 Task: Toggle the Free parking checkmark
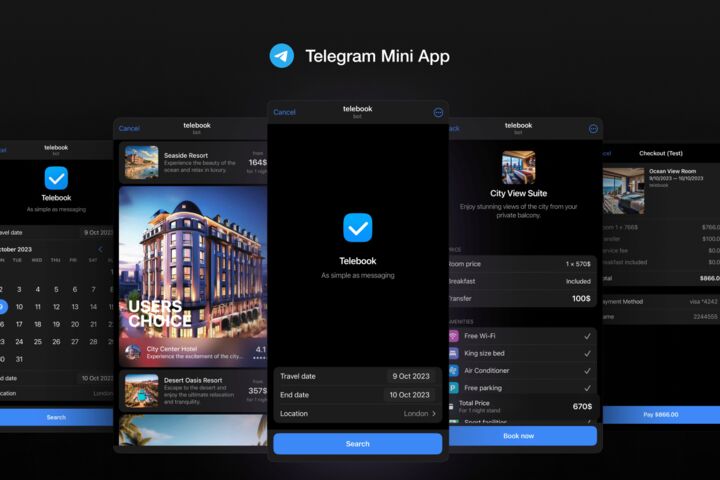click(587, 388)
